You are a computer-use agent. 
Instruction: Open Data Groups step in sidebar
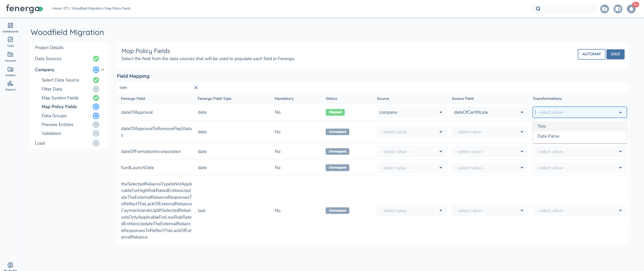click(54, 116)
